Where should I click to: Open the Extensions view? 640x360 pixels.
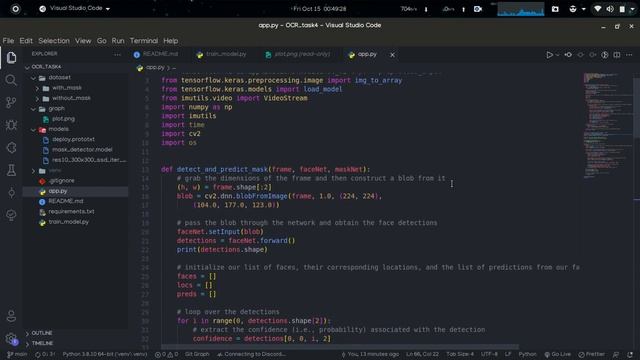pos(11,147)
